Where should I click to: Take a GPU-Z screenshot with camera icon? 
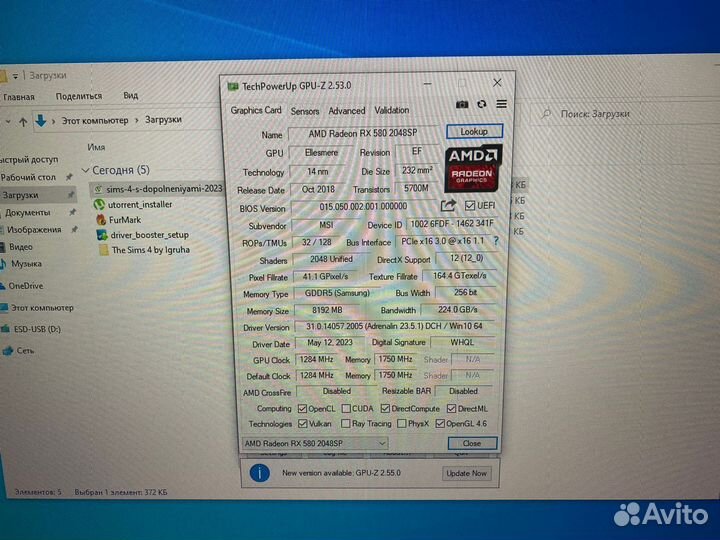(462, 105)
